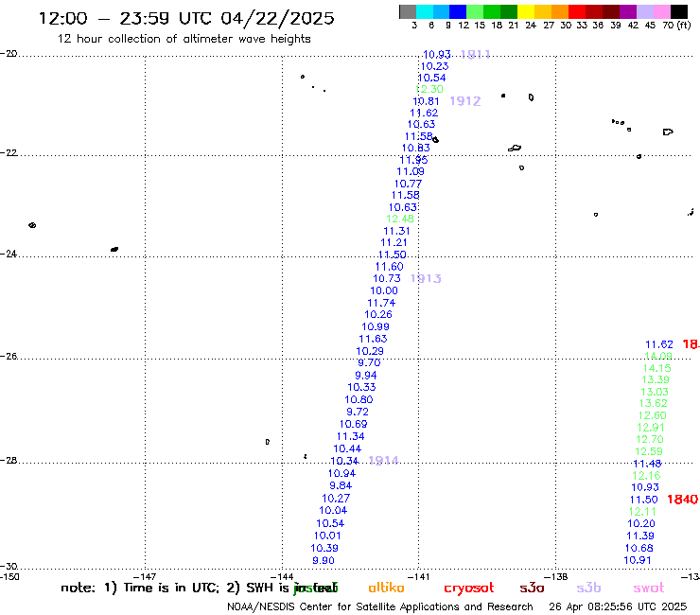The image size is (700, 615).
Task: Click the gray 3 ft legend swatch
Action: pos(408,11)
